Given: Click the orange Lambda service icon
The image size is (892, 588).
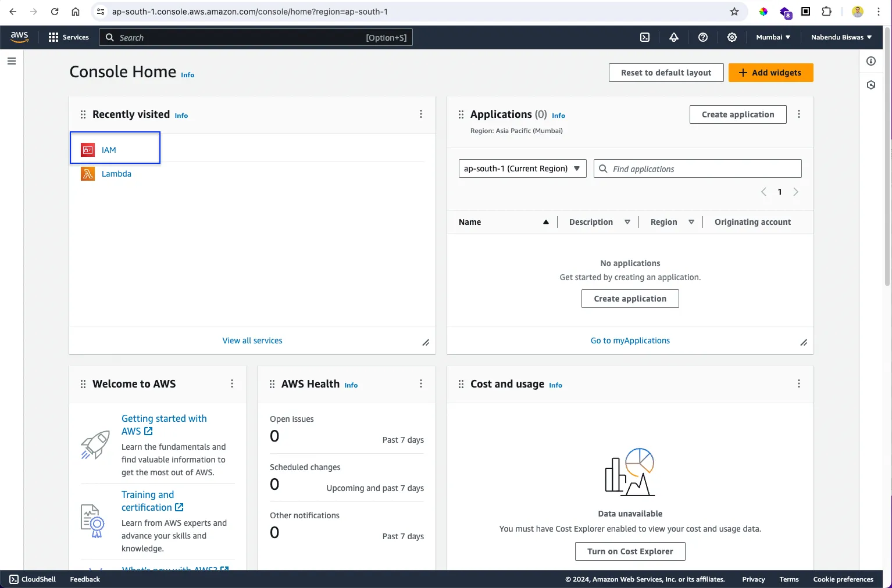Looking at the screenshot, I should 88,174.
